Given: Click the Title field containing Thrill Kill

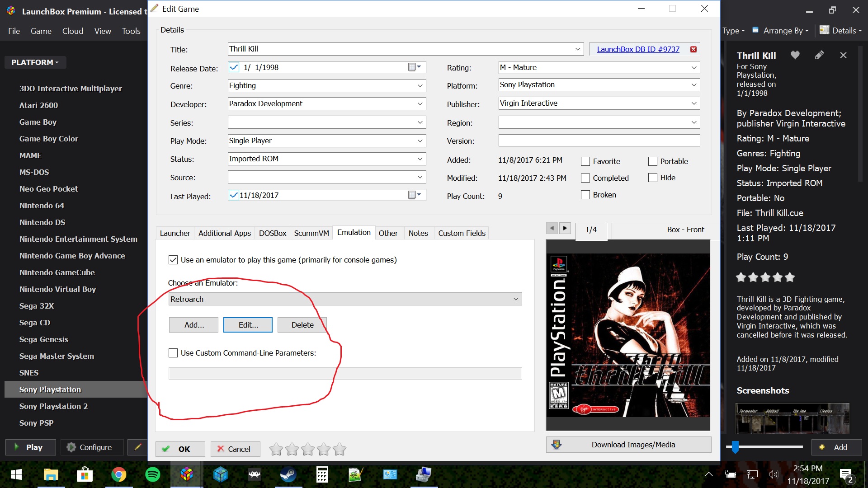Looking at the screenshot, I should tap(406, 49).
